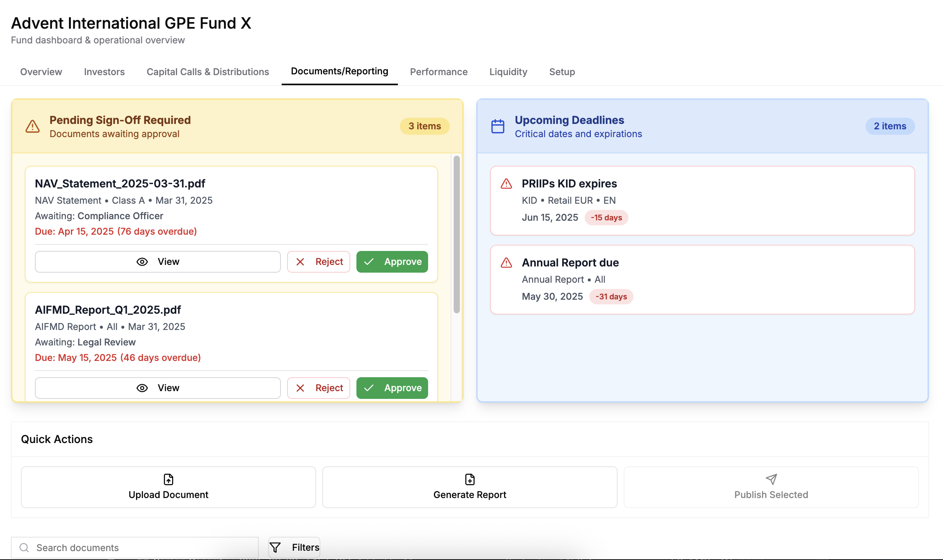Click the eye icon for AIFMD_Report View

click(x=142, y=388)
